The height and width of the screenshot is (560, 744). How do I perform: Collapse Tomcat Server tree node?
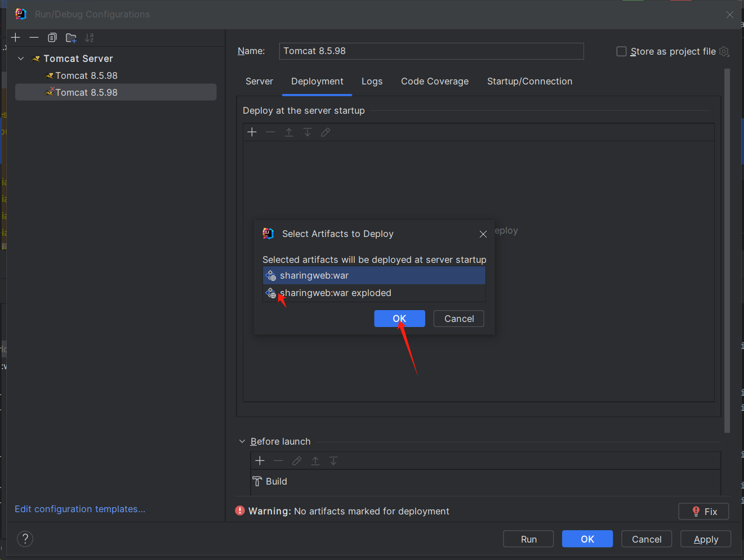[x=21, y=59]
